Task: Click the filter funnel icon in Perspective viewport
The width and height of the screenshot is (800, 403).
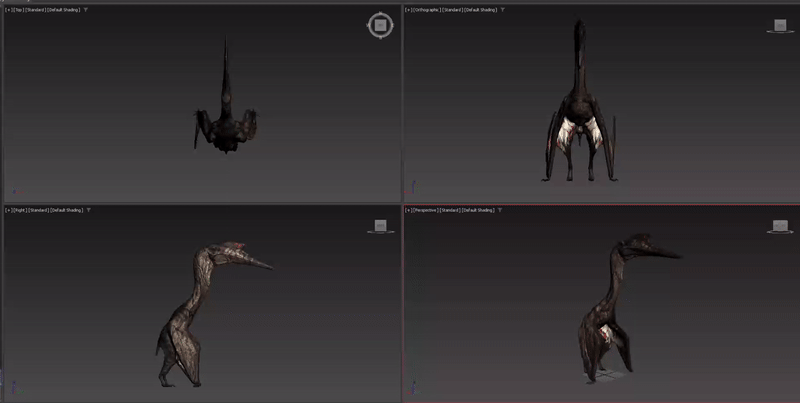Action: pyautogui.click(x=498, y=210)
